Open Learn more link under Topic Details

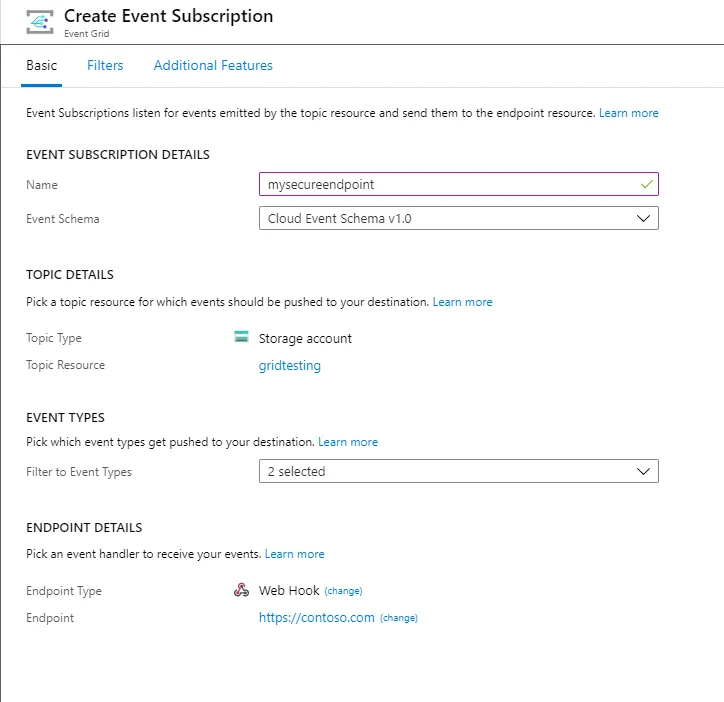point(463,302)
